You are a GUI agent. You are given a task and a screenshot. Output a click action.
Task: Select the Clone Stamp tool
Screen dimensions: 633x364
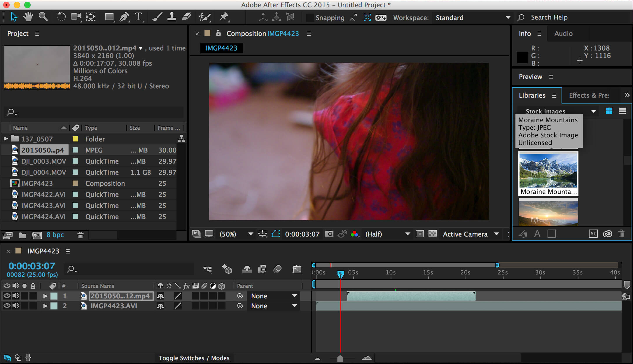click(172, 17)
